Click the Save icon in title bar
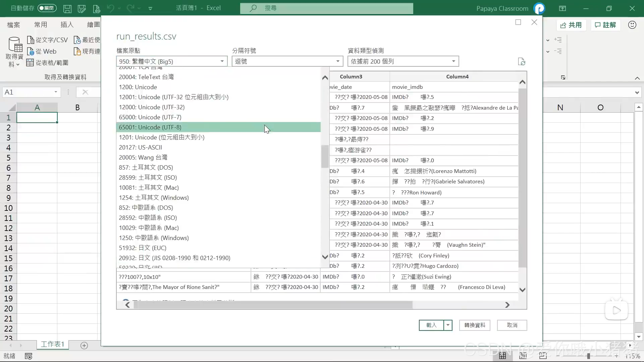644x362 pixels. 67,8
